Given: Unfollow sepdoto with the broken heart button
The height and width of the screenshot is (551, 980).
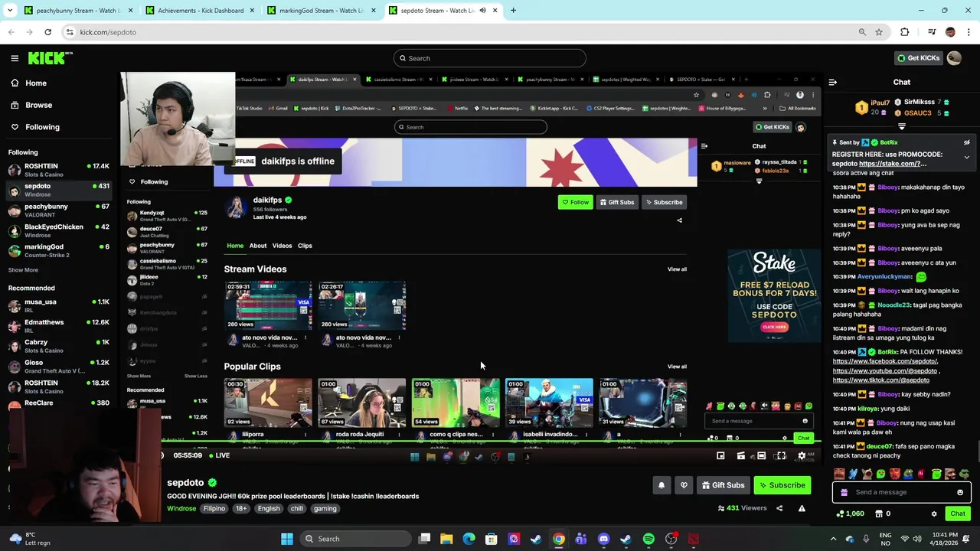Looking at the screenshot, I should [684, 485].
